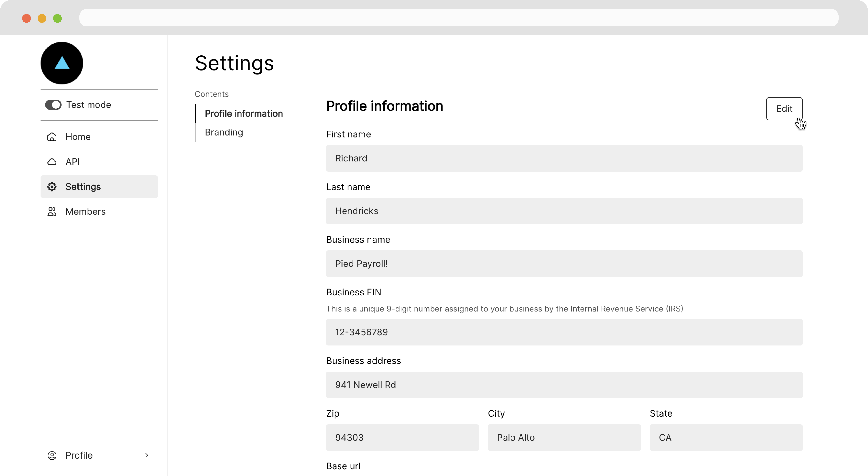Click the API cloud icon
868x476 pixels.
[x=52, y=162]
